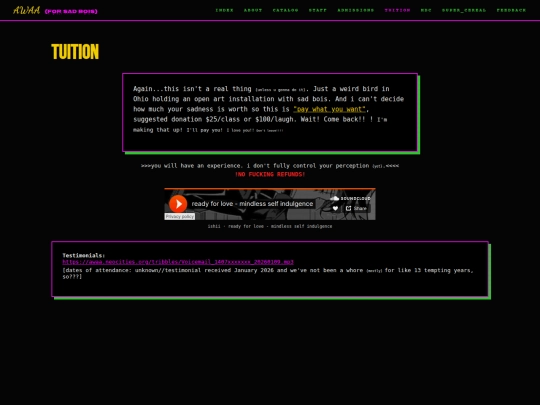Open the INDEX page from the nav bar

pos(225,10)
